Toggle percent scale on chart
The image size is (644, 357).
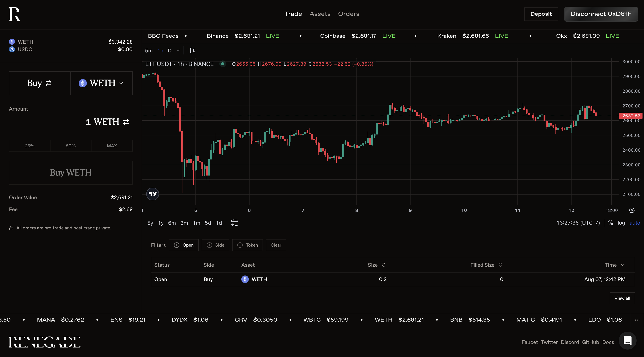coord(610,223)
